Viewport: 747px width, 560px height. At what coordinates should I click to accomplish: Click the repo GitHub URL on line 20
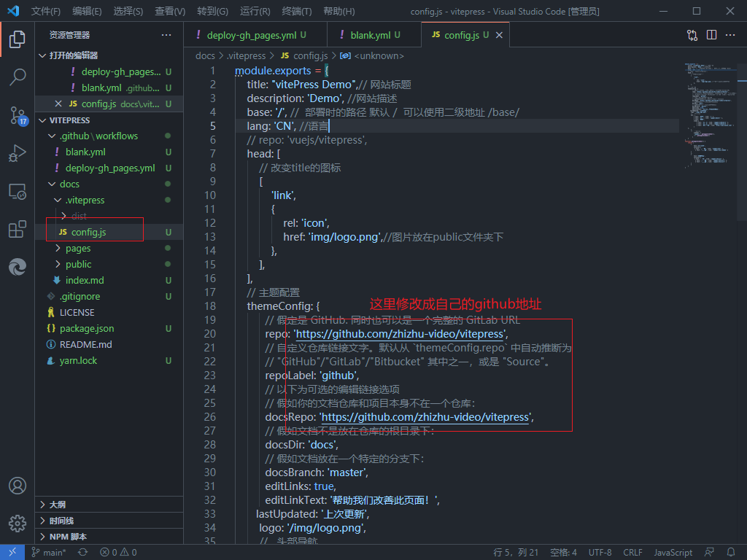[400, 334]
